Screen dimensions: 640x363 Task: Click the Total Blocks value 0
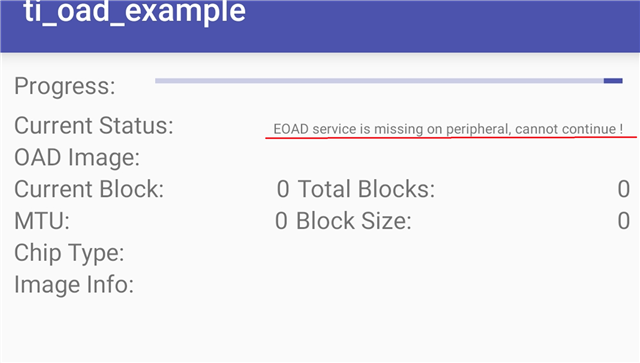pos(623,189)
